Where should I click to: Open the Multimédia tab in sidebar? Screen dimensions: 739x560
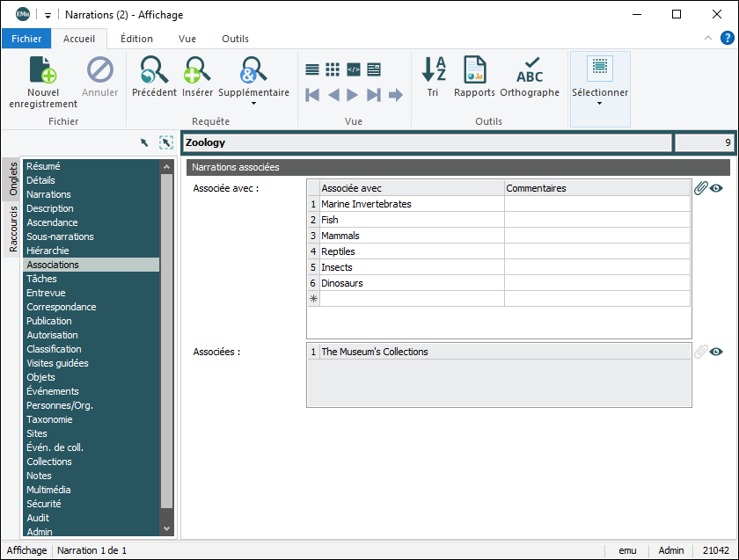tap(48, 490)
